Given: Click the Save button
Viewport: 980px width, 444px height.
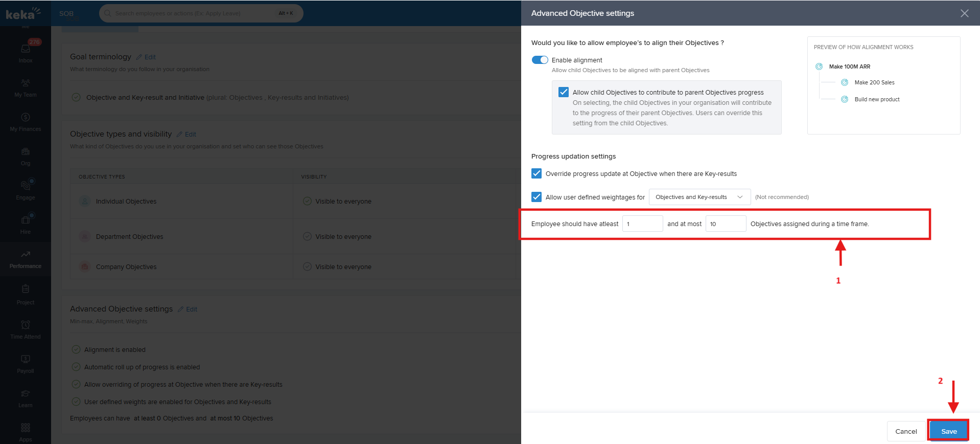Looking at the screenshot, I should (x=948, y=431).
